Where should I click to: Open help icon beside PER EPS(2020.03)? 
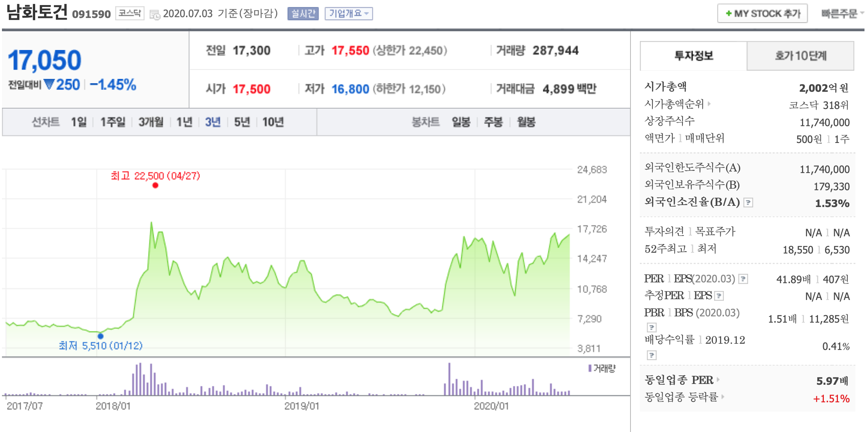pyautogui.click(x=743, y=279)
